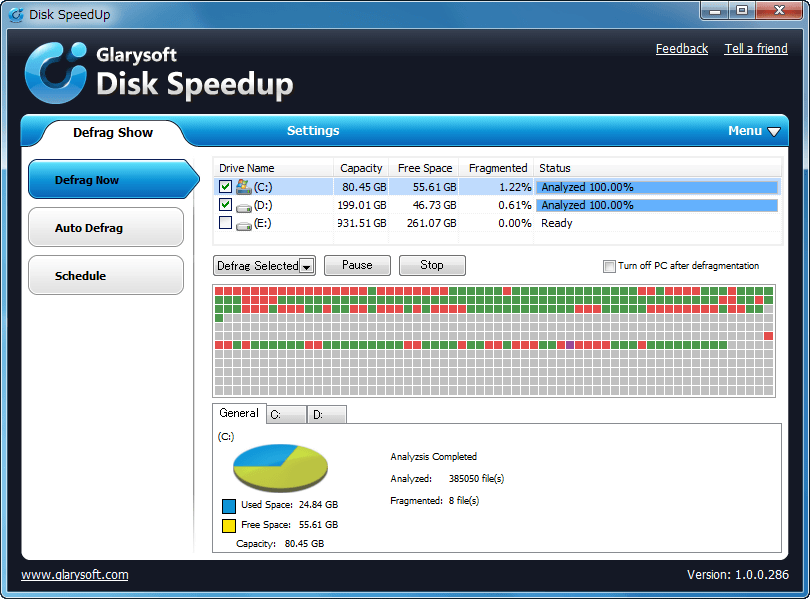Screen dimensions: 810x599
Task: Click the title bar app icon
Action: 16,14
